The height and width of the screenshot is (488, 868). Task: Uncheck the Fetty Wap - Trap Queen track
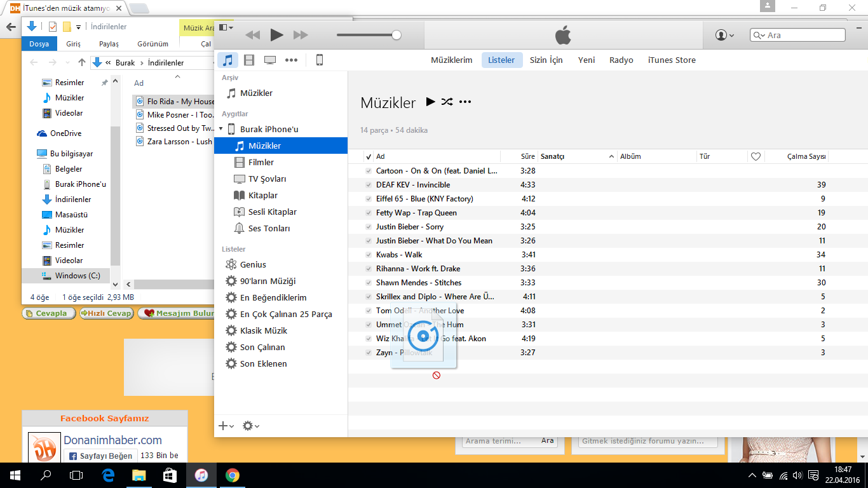pos(369,213)
